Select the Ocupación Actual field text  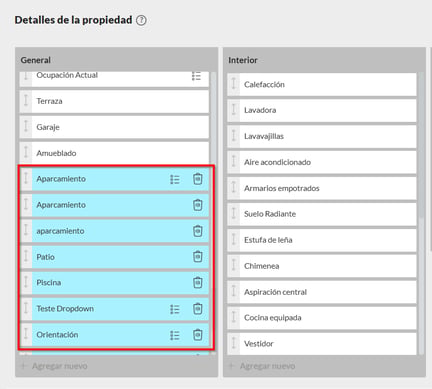pos(67,75)
